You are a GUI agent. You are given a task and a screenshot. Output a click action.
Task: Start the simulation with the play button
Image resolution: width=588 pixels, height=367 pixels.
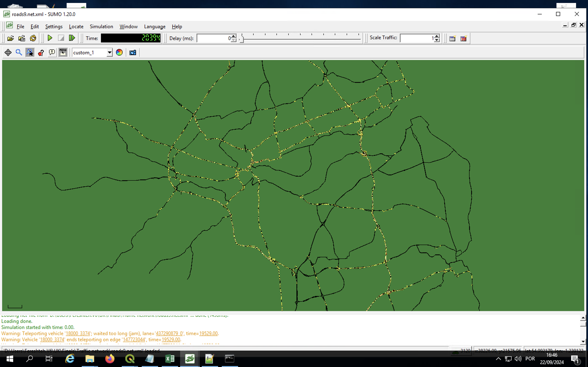[x=50, y=38]
